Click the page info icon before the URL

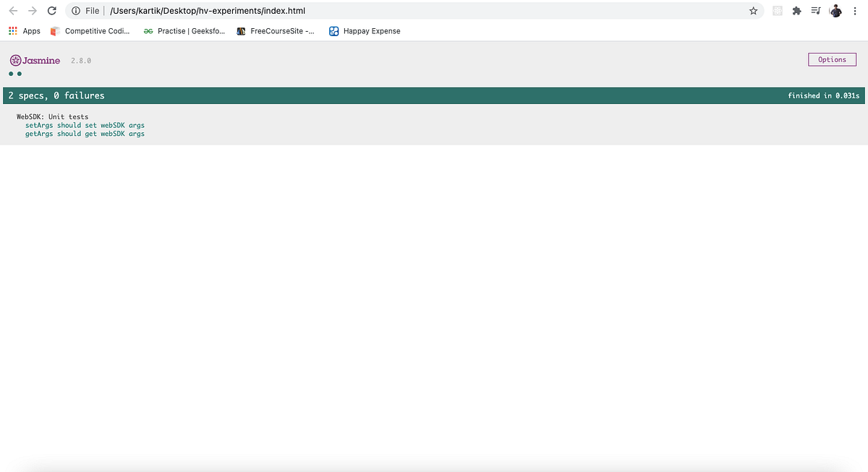(76, 11)
